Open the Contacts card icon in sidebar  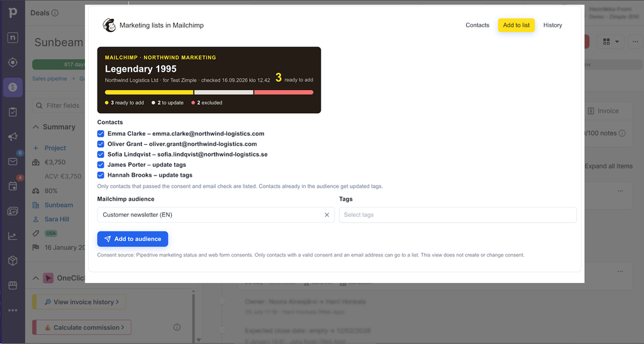click(13, 211)
